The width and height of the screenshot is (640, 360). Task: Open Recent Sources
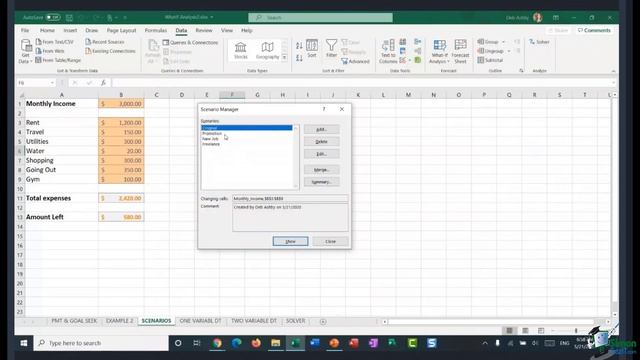105,42
